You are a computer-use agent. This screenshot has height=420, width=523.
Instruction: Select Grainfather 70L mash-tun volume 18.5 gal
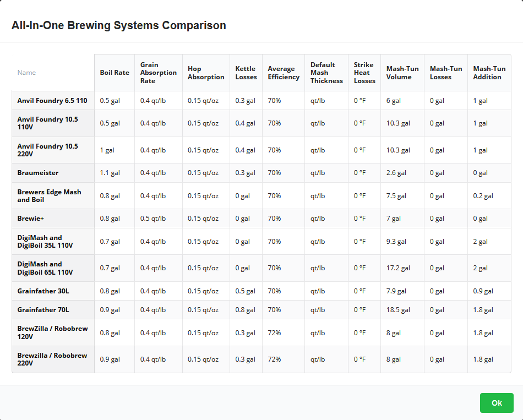pos(398,309)
